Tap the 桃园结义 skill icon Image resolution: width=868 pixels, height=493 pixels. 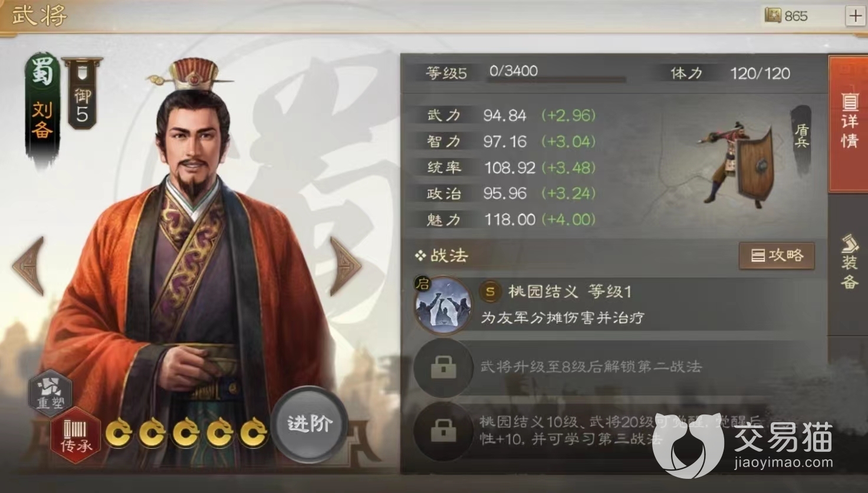tap(443, 304)
